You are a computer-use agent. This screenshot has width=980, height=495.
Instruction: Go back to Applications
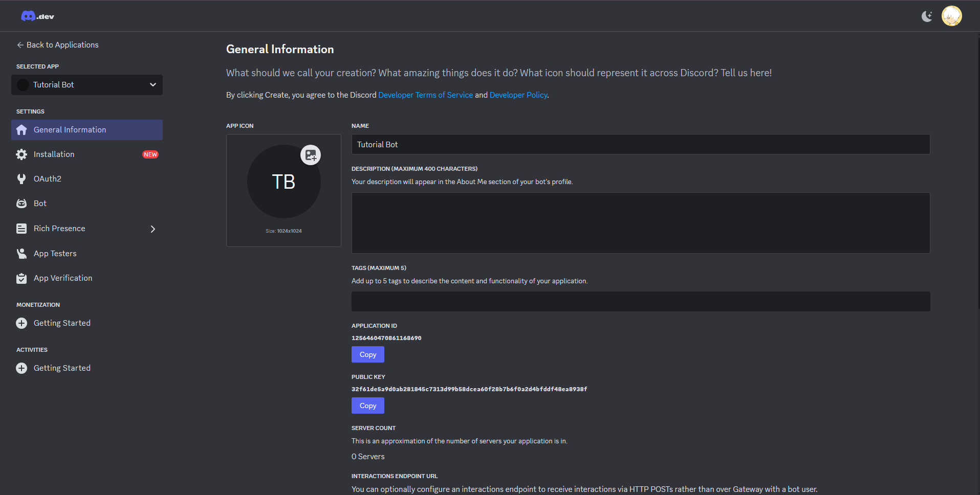57,45
